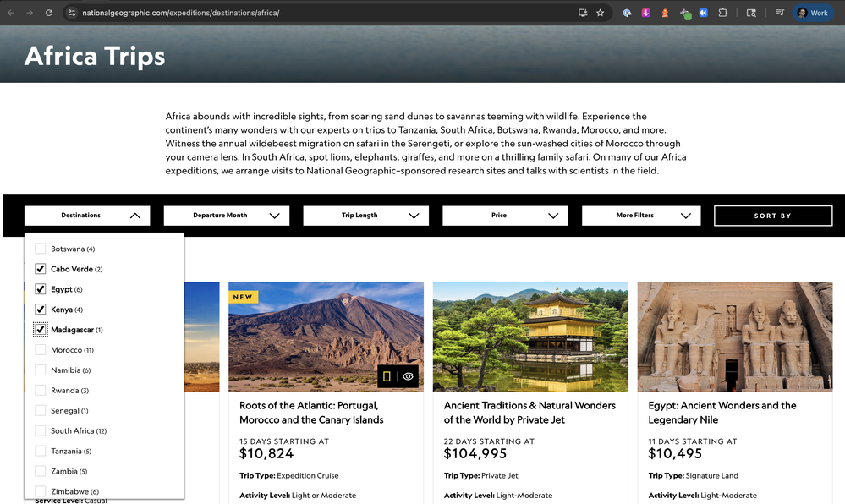Reload the page with the browser refresh icon

49,13
